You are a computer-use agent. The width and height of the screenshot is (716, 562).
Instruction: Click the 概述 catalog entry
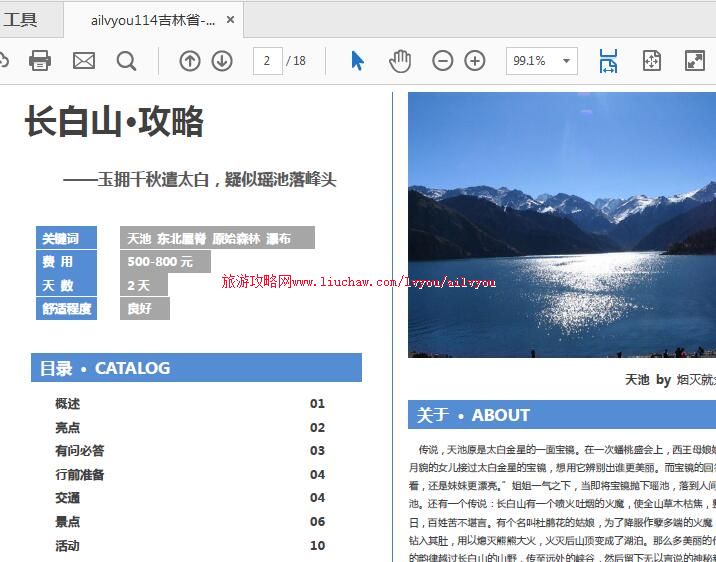point(68,404)
